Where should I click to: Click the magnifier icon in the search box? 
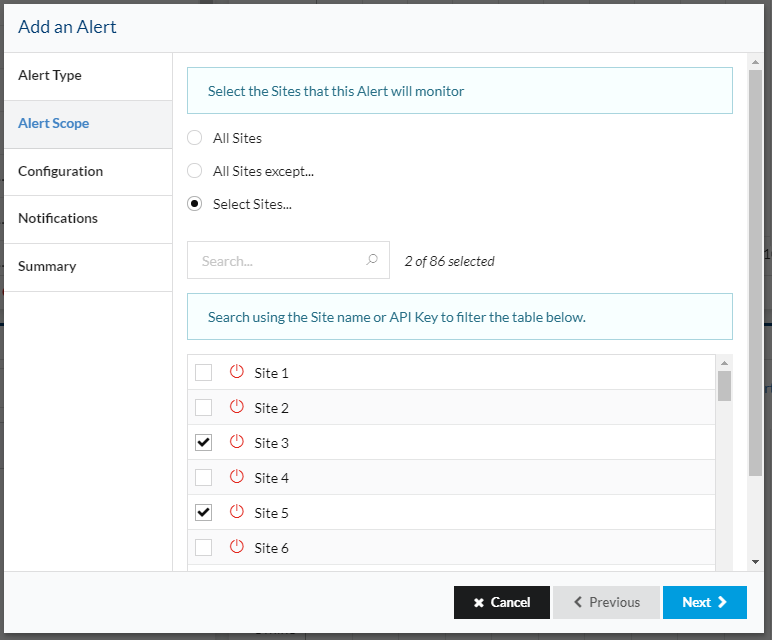pos(372,259)
